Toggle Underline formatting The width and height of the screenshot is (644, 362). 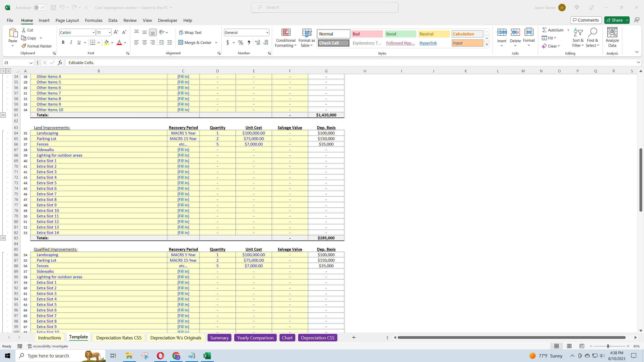79,42
